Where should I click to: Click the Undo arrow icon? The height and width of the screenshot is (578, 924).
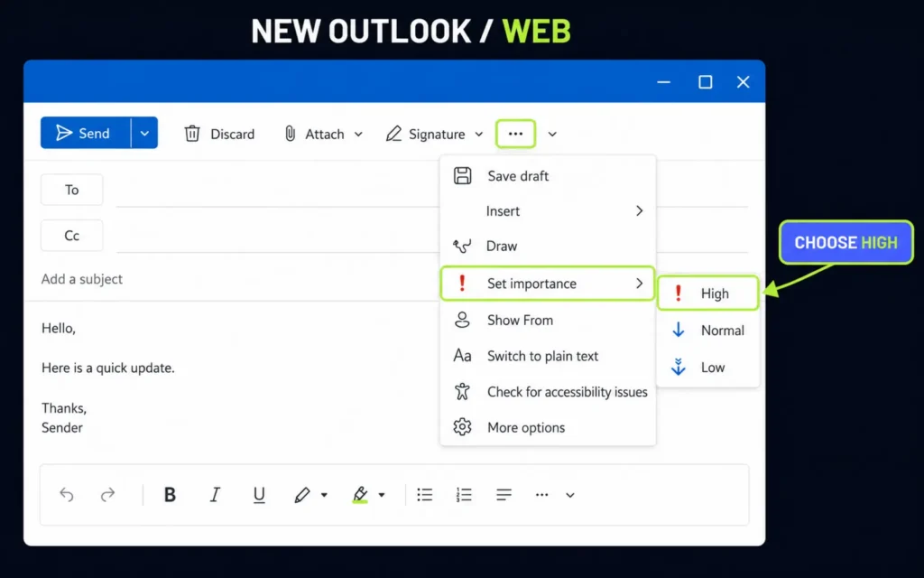click(x=67, y=495)
